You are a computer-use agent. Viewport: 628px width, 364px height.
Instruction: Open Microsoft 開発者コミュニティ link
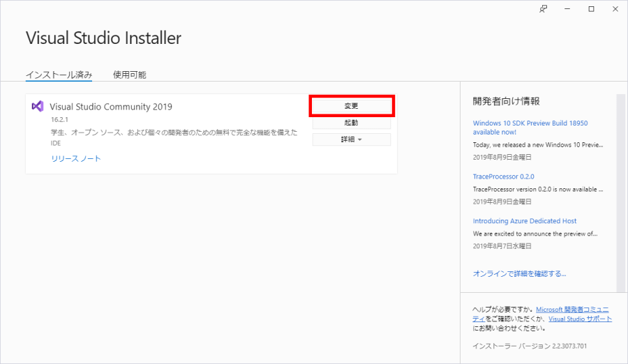(572, 310)
